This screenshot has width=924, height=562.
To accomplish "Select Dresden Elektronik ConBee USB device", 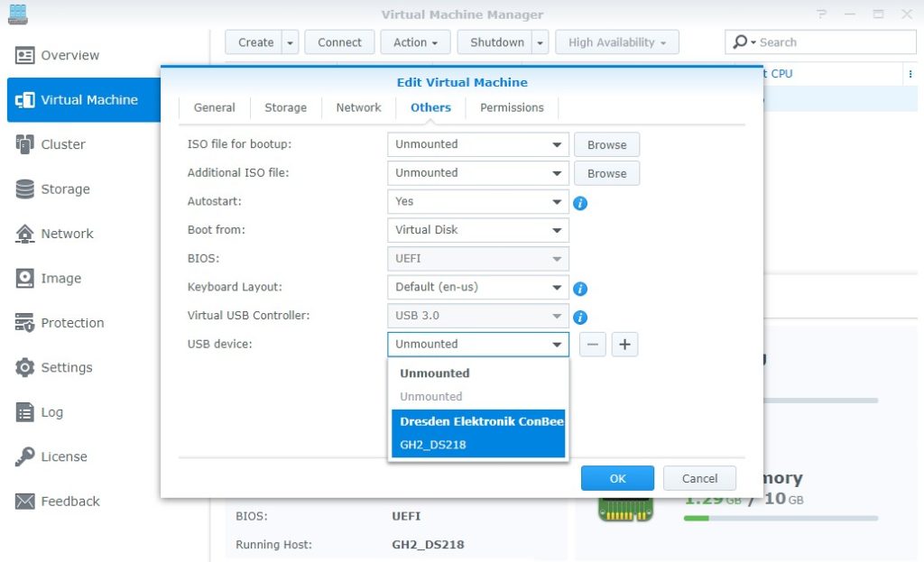I will [x=477, y=421].
